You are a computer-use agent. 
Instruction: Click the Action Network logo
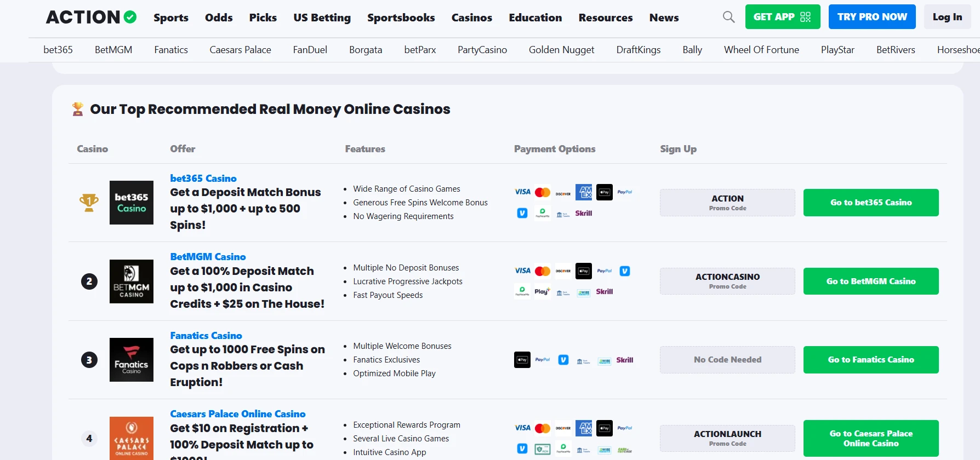[x=91, y=18]
